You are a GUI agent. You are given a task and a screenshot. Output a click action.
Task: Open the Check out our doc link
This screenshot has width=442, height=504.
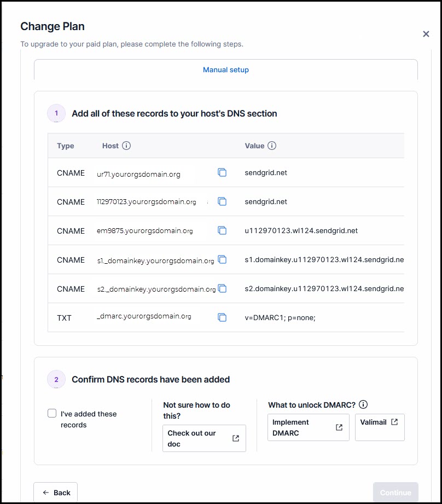204,438
